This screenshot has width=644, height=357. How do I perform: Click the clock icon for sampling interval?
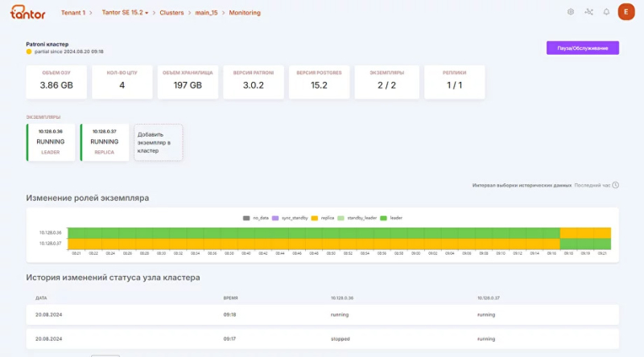(616, 185)
